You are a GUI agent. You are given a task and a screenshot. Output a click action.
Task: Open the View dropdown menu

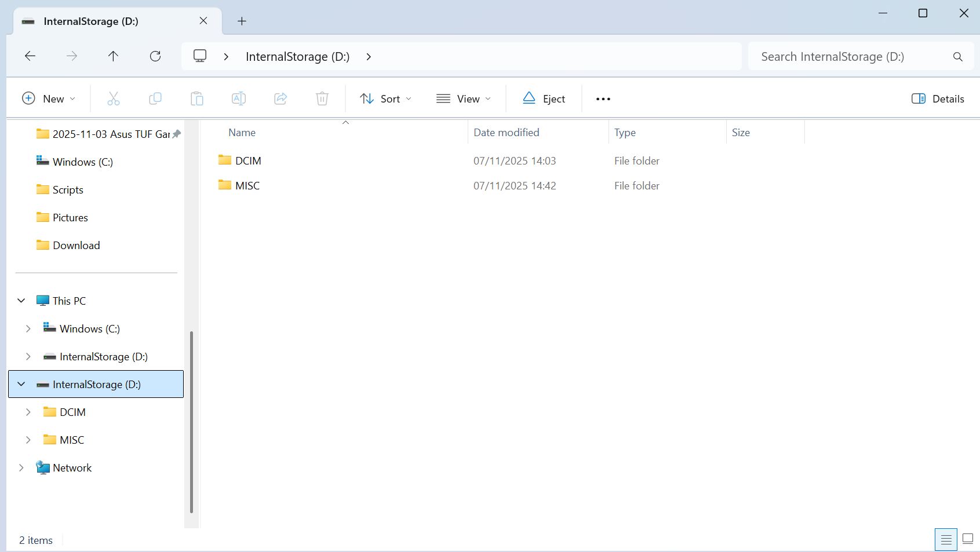463,99
